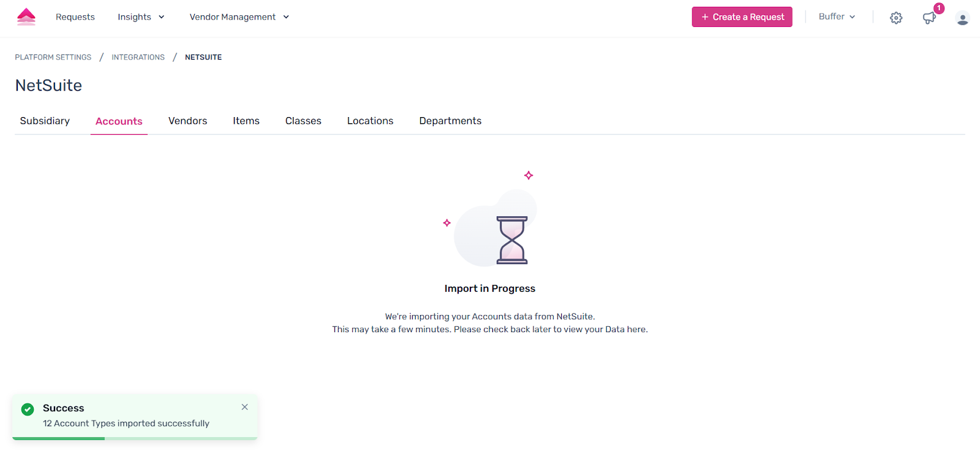980x456 pixels.
Task: Click the notification badge showing 1
Action: click(939, 8)
